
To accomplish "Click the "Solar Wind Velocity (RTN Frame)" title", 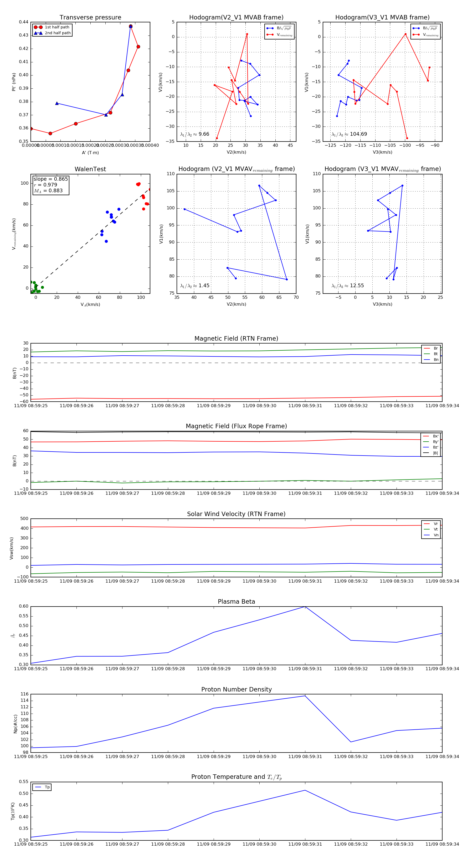I will pos(236,514).
